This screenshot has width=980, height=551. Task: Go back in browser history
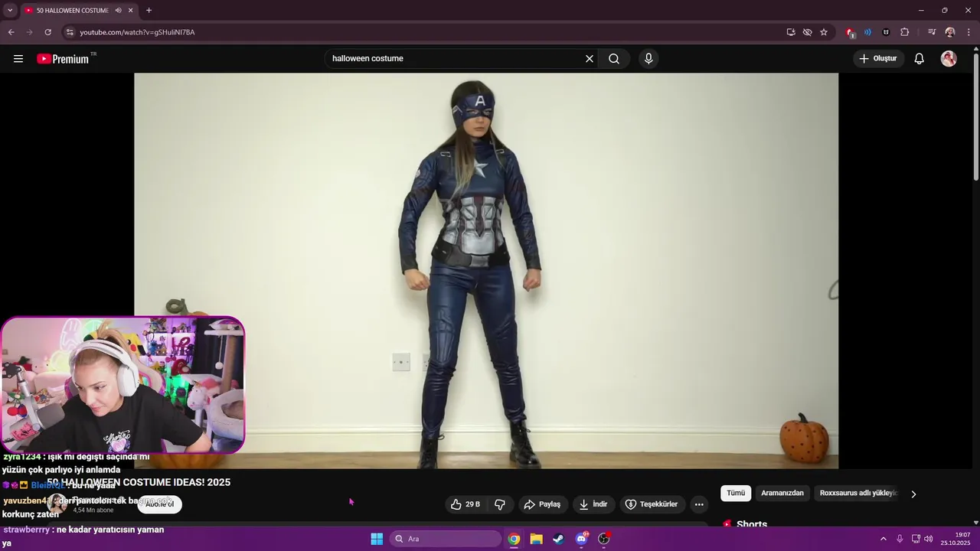pyautogui.click(x=11, y=32)
